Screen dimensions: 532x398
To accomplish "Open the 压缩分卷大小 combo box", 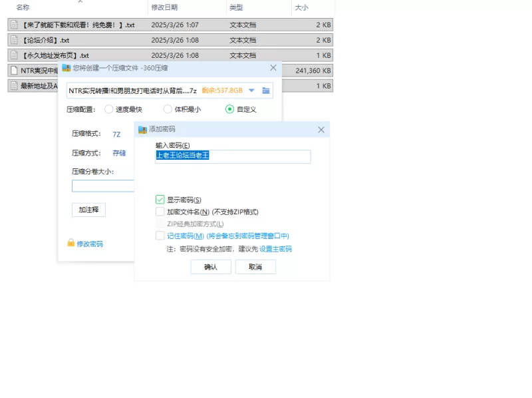I will click(x=103, y=186).
